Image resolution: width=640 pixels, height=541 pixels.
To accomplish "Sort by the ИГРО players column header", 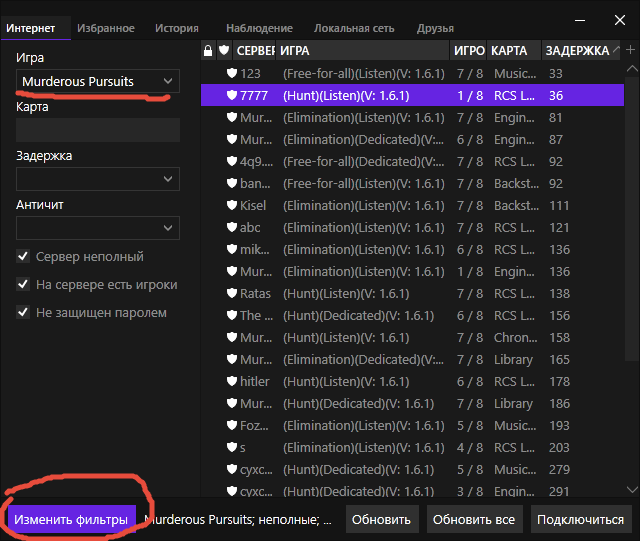I will pyautogui.click(x=469, y=51).
